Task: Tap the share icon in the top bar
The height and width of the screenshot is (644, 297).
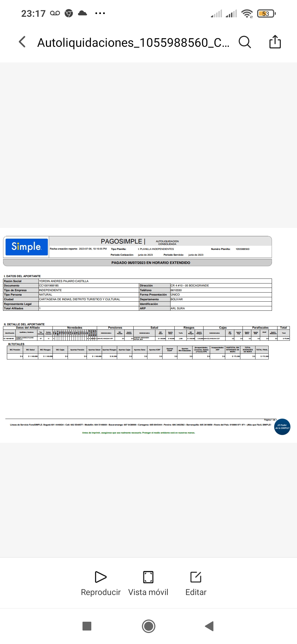Action: [275, 42]
